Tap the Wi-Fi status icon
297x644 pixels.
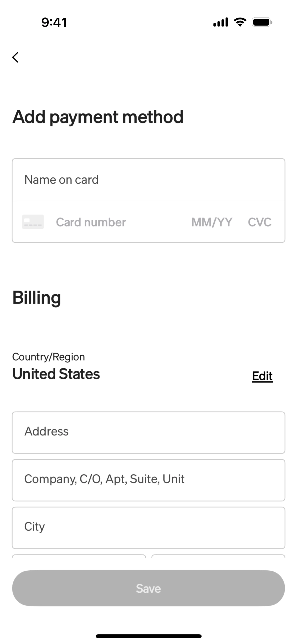coord(240,22)
